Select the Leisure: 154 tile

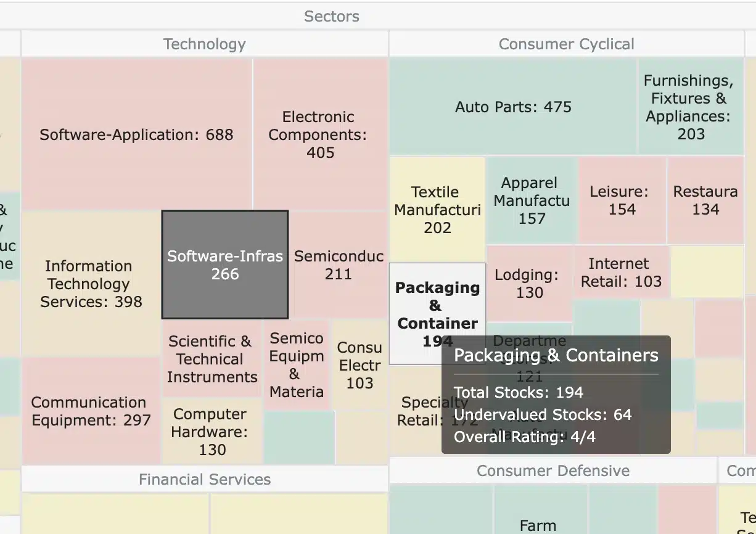[x=622, y=200]
